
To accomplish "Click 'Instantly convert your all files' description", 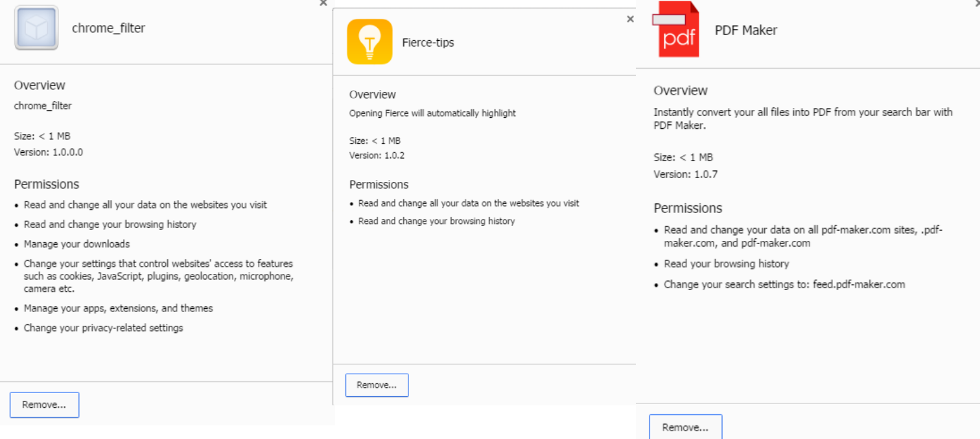I will point(803,118).
